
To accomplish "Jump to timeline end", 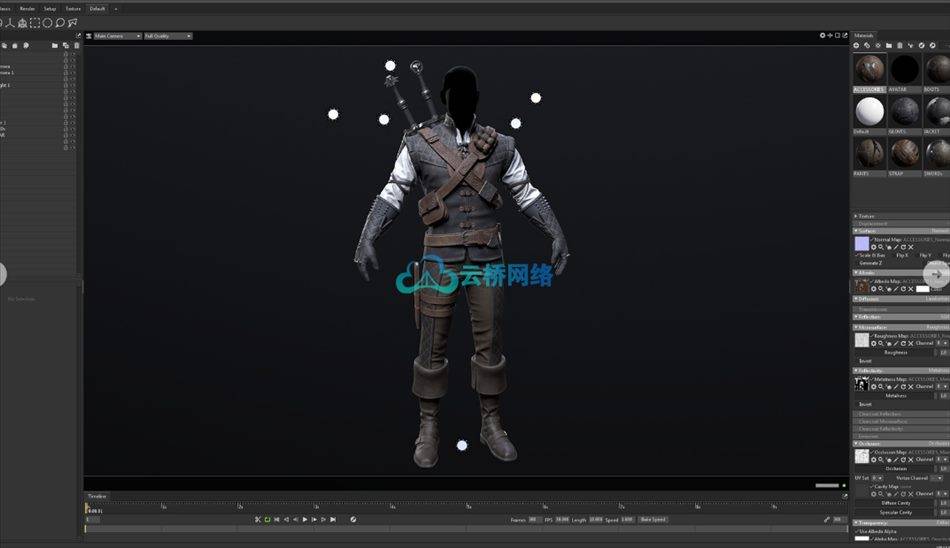I will coord(333,520).
